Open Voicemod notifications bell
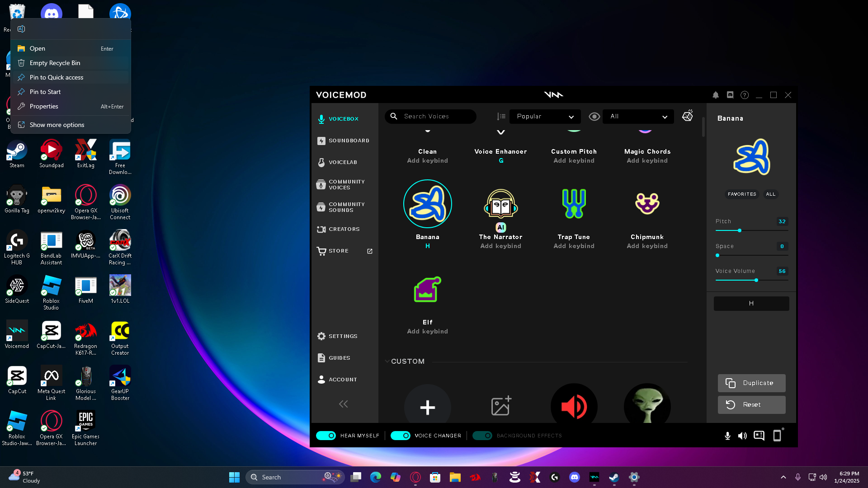Viewport: 868px width, 488px height. (716, 95)
